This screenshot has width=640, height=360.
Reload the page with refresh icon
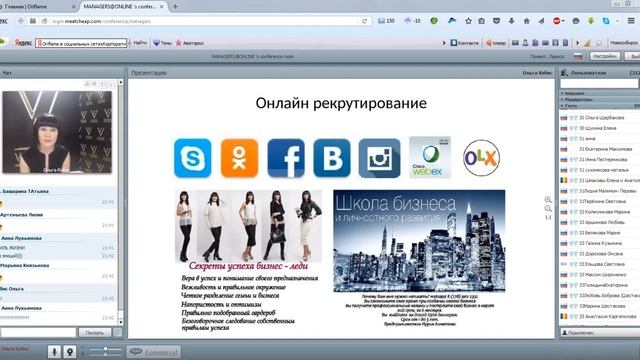point(364,21)
